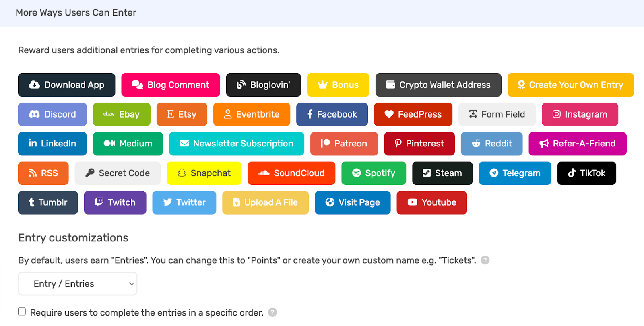644x326 pixels.
Task: Add a Bonus entry
Action: coord(338,85)
